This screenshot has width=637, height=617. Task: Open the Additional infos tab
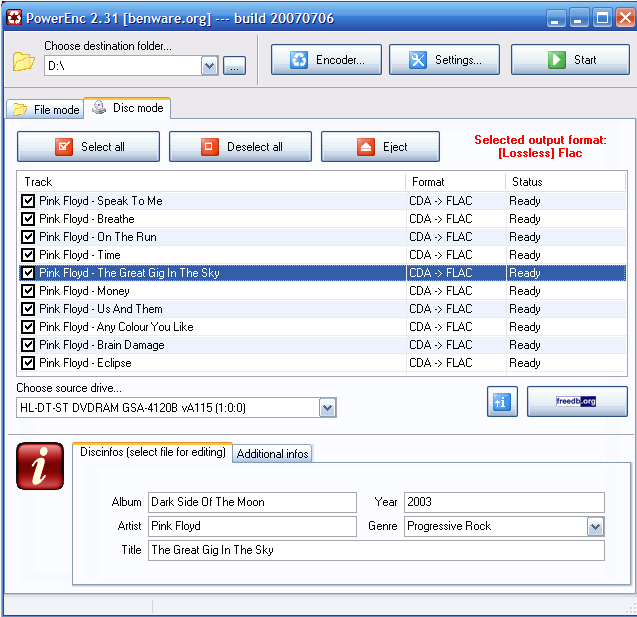pyautogui.click(x=273, y=453)
